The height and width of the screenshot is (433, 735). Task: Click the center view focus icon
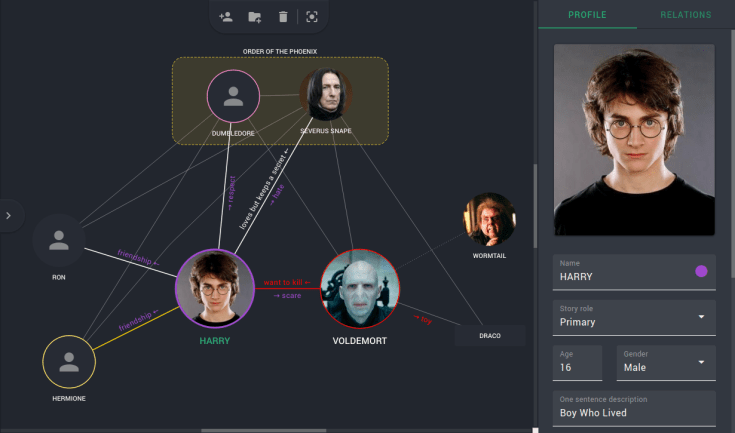[x=312, y=16]
